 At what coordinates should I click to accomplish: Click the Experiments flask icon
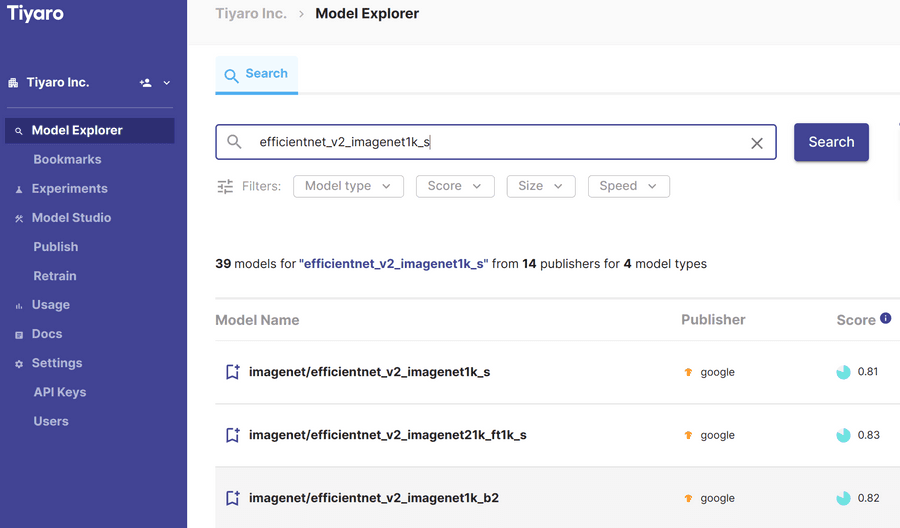19,189
